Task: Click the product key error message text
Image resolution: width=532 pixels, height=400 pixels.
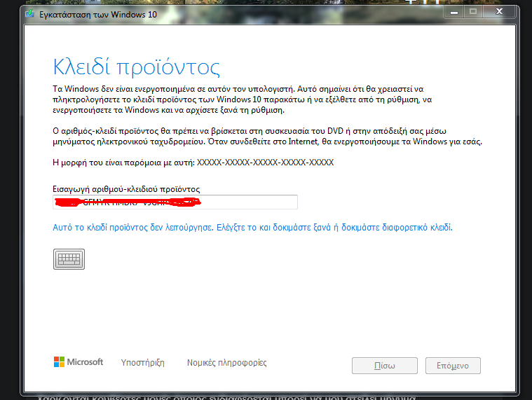Action: click(252, 227)
